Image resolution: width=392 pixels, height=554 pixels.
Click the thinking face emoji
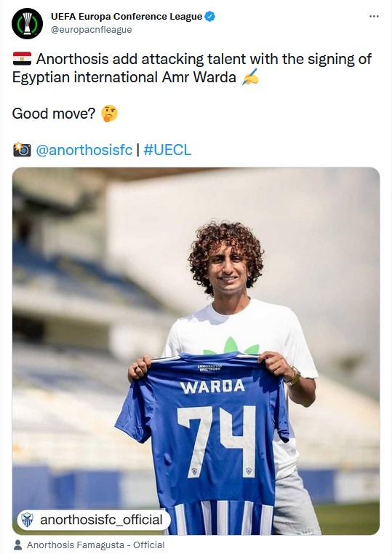[x=109, y=114]
